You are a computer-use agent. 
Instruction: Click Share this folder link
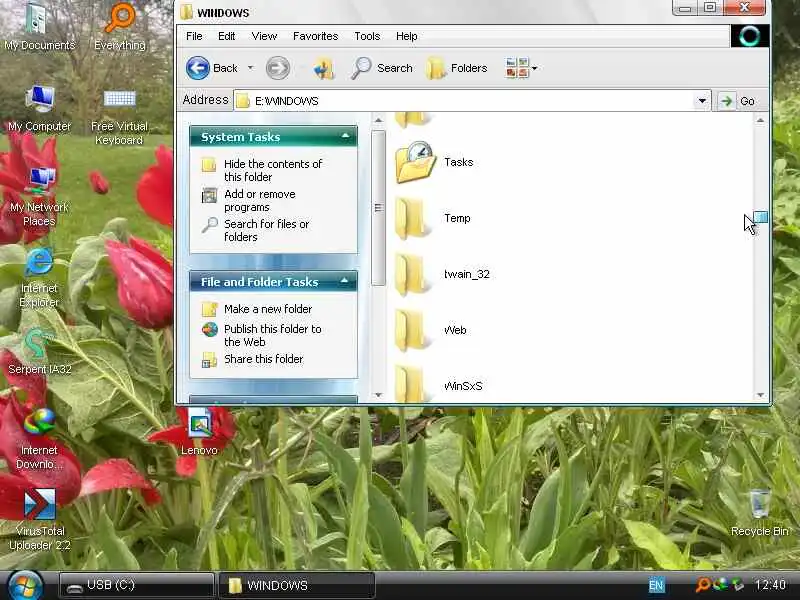[263, 359]
